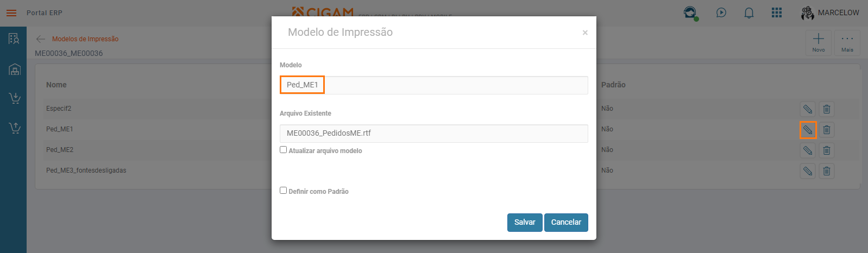The width and height of the screenshot is (868, 253).
Task: Open the apps grid icon
Action: [x=777, y=12]
